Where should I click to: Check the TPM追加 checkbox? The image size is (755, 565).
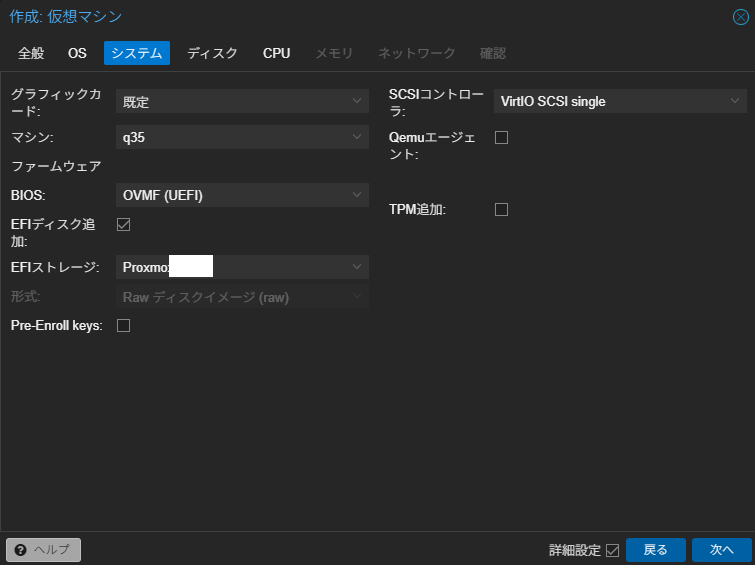click(501, 210)
